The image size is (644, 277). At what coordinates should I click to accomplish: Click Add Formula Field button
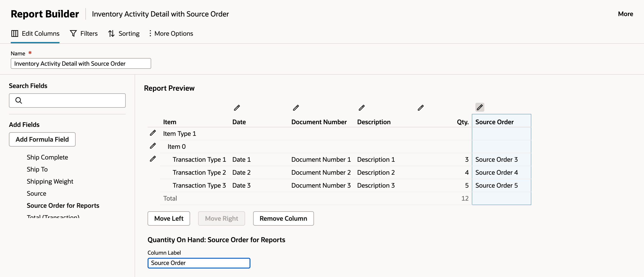(42, 139)
